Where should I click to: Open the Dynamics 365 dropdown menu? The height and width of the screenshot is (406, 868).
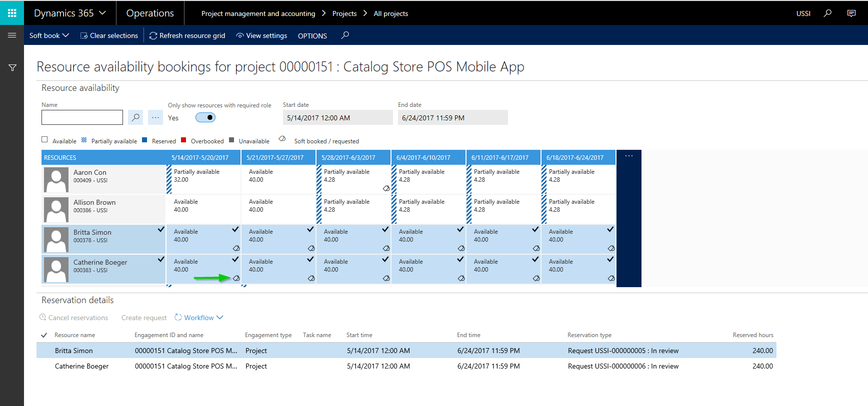(70, 13)
